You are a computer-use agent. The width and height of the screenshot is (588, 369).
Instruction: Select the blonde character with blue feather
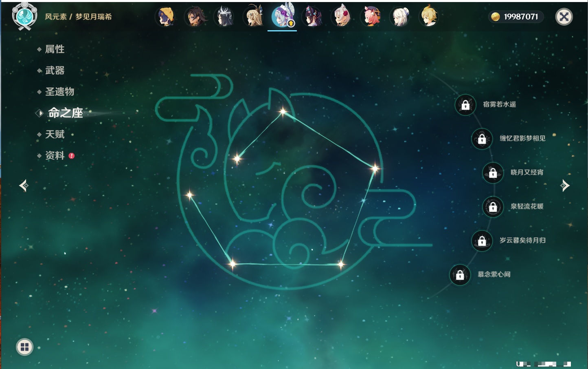click(254, 17)
